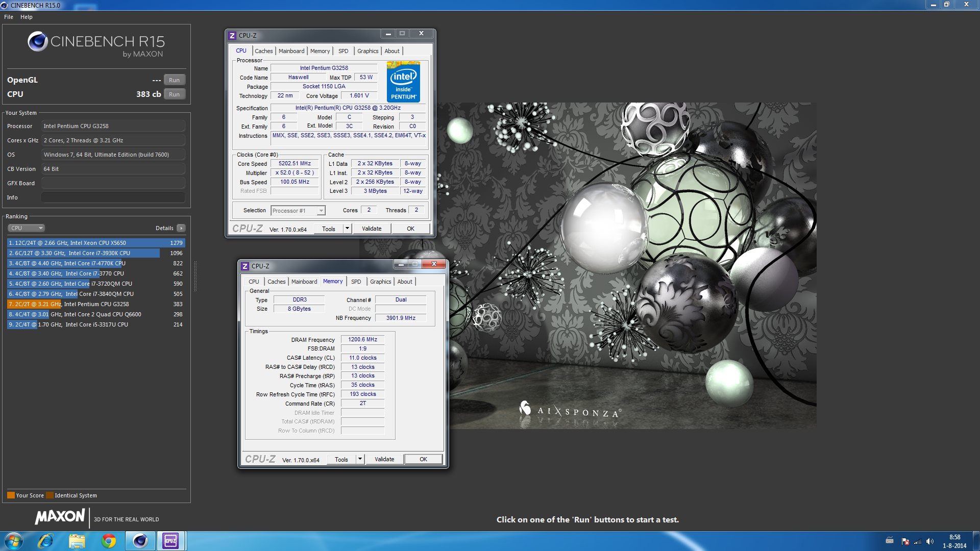Screen dimensions: 980x551
Task: Minimize the upper CPU-Z window
Action: click(388, 34)
